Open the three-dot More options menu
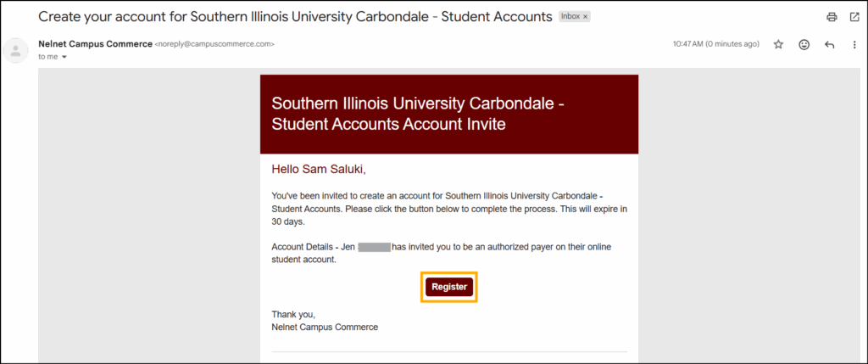Screen dimensions: 868x364 pos(853,44)
